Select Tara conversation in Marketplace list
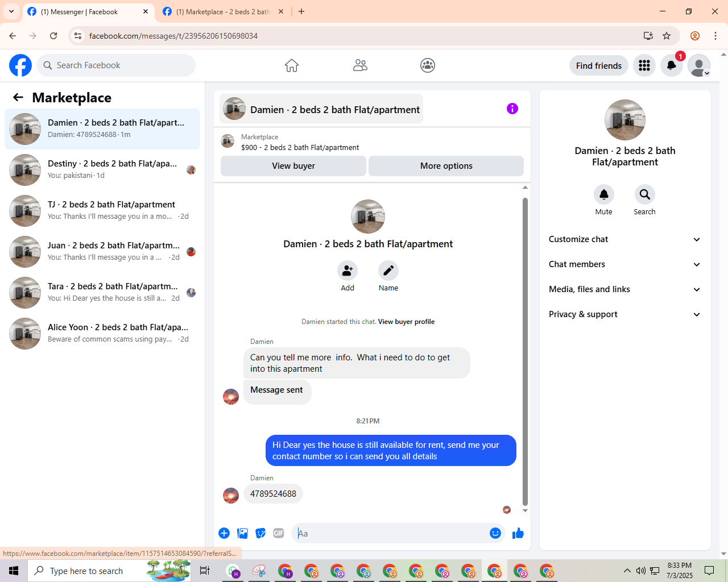 click(x=102, y=293)
